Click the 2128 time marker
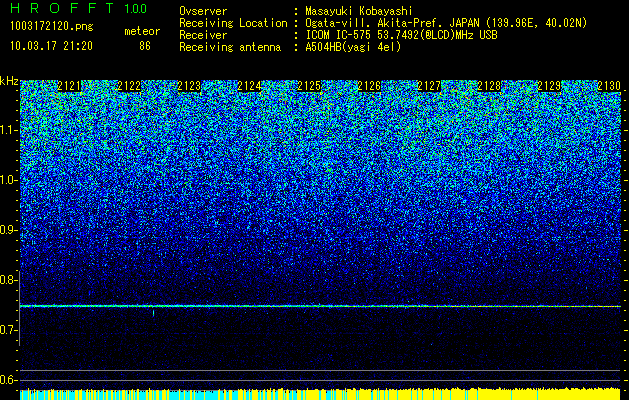The height and width of the screenshot is (400, 629). click(489, 86)
